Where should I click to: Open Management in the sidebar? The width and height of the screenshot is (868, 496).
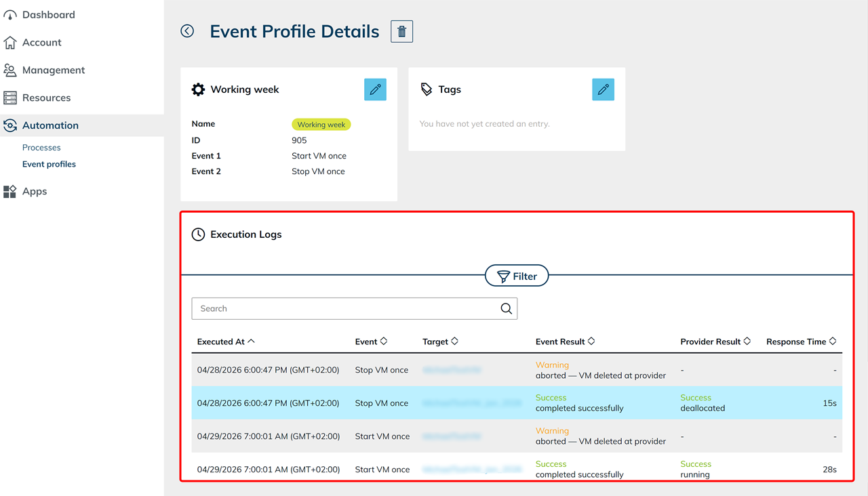54,70
